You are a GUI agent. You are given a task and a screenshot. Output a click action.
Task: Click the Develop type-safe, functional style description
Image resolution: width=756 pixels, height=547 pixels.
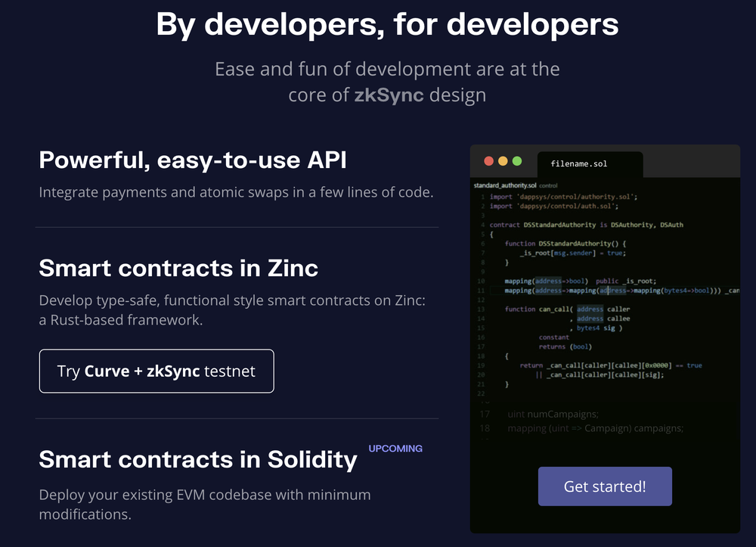[x=232, y=309]
